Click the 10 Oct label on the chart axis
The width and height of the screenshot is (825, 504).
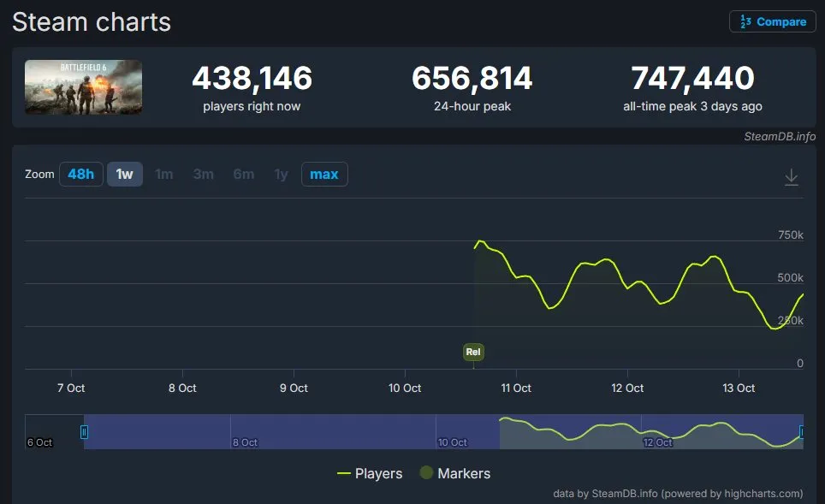403,388
